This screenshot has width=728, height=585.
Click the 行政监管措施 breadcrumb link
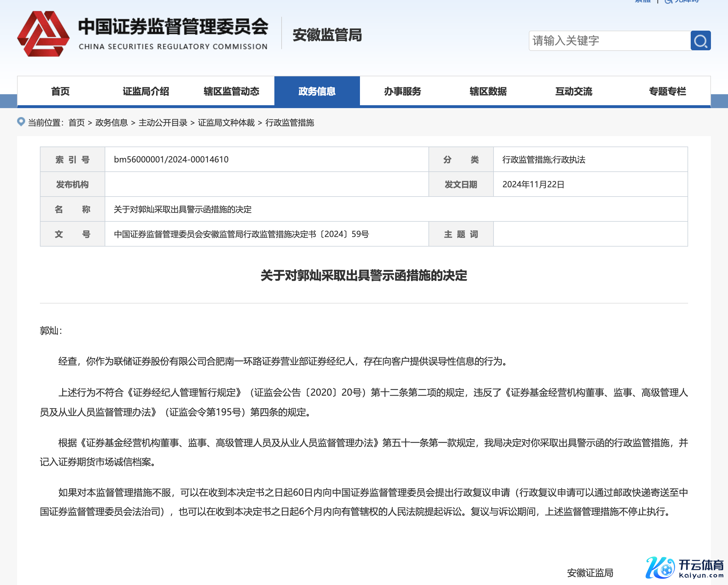(289, 123)
